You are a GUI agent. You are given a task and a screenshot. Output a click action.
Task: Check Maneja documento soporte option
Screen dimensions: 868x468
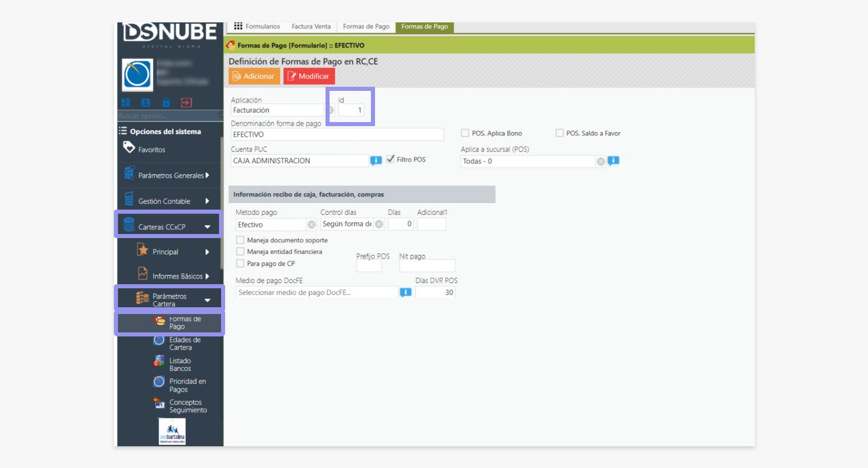click(240, 240)
